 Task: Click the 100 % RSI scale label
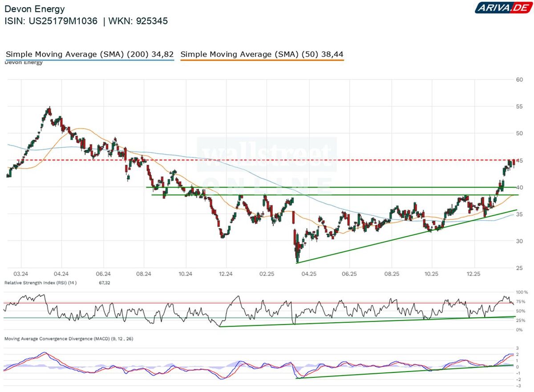(x=521, y=292)
